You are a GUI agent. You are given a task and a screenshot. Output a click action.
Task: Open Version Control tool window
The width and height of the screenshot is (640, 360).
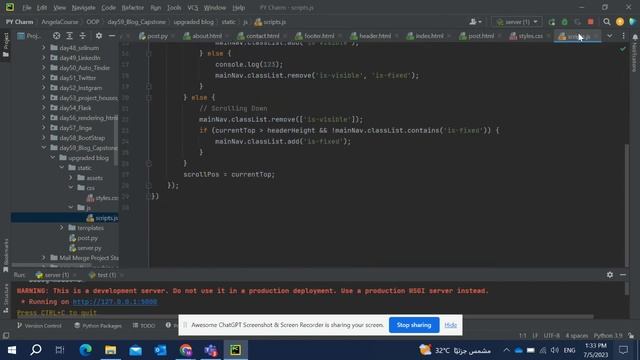click(x=39, y=326)
